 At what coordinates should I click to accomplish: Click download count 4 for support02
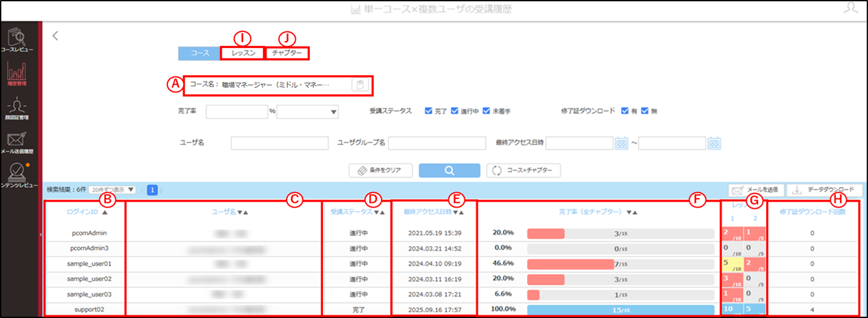coord(813,310)
